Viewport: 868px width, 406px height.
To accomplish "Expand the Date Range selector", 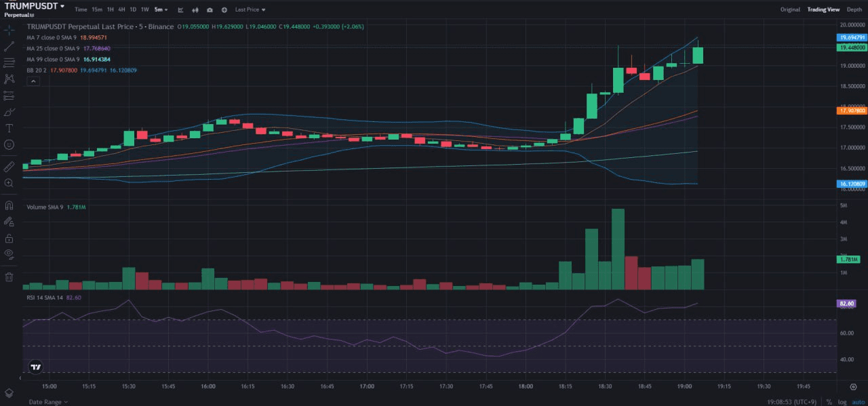I will tap(47, 401).
